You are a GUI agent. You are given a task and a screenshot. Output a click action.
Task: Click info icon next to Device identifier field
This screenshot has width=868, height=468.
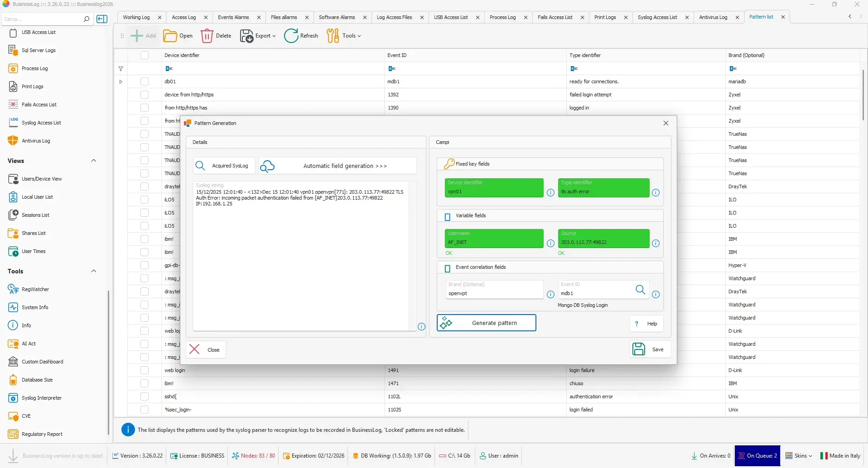click(x=550, y=193)
